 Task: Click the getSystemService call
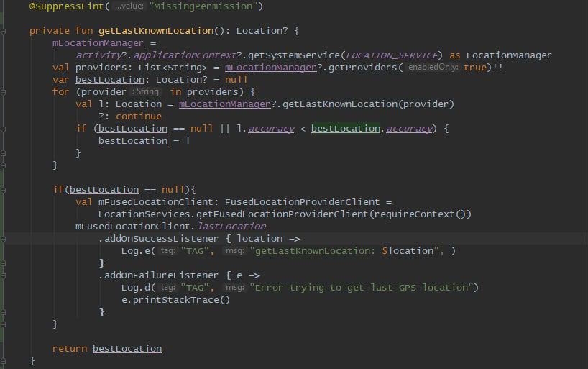[294, 55]
